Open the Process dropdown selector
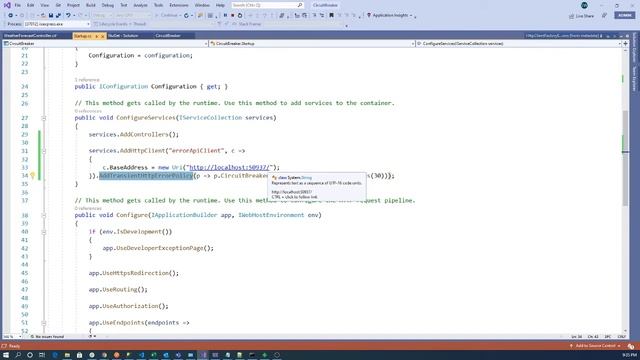 click(57, 24)
